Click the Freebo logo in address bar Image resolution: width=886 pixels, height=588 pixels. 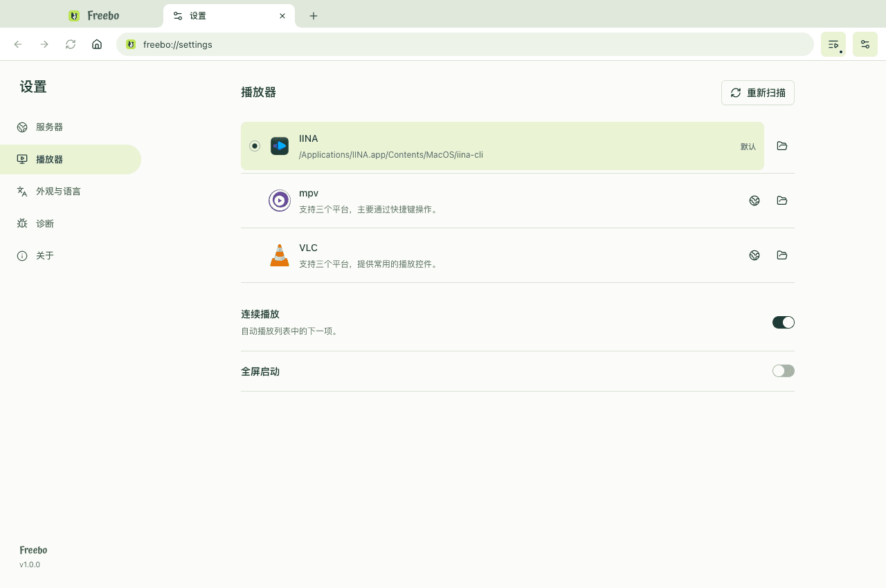click(131, 44)
